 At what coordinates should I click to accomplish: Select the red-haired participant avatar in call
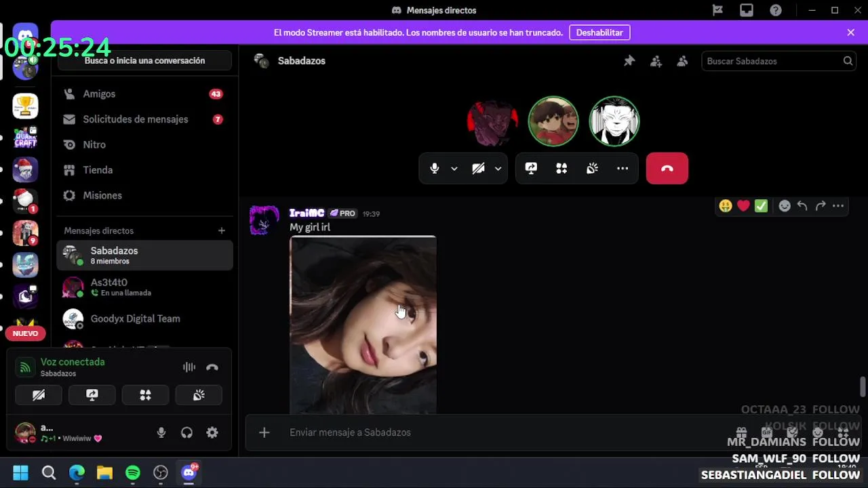pyautogui.click(x=492, y=121)
